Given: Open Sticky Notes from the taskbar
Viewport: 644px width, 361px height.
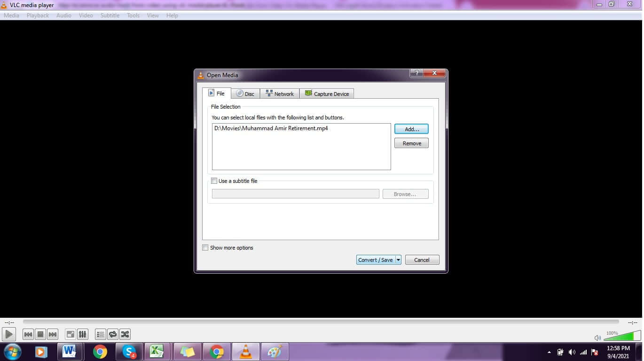Looking at the screenshot, I should tap(187, 352).
